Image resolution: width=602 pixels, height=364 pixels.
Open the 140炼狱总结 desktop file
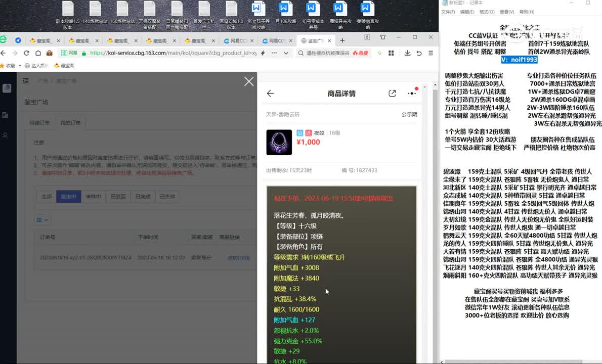[x=95, y=13]
